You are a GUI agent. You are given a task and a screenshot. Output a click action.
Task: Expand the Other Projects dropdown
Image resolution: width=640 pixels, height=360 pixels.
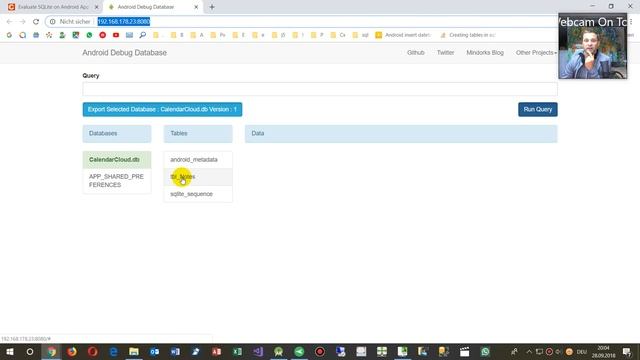click(x=536, y=53)
